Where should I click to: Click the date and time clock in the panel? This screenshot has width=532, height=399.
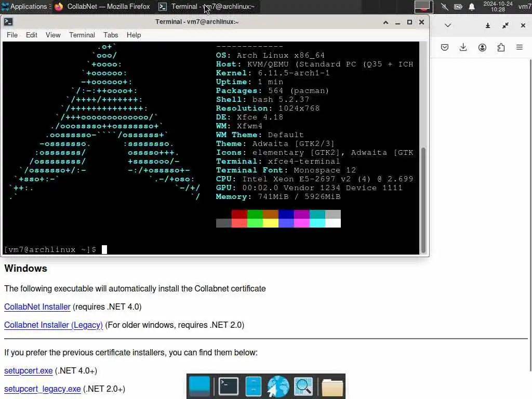(498, 6)
